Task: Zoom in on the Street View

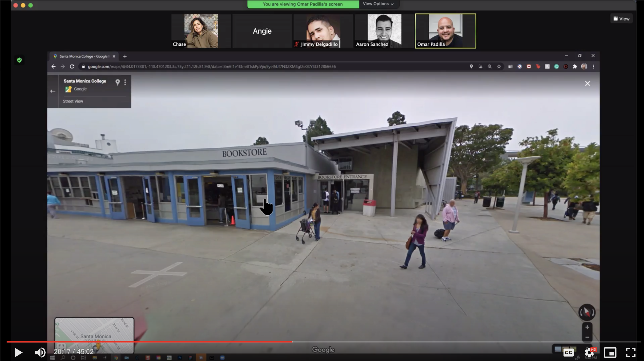Action: 587,327
